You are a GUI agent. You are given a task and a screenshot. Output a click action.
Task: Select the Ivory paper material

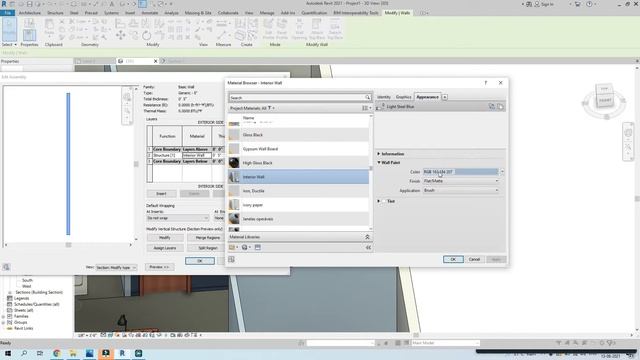[298, 205]
